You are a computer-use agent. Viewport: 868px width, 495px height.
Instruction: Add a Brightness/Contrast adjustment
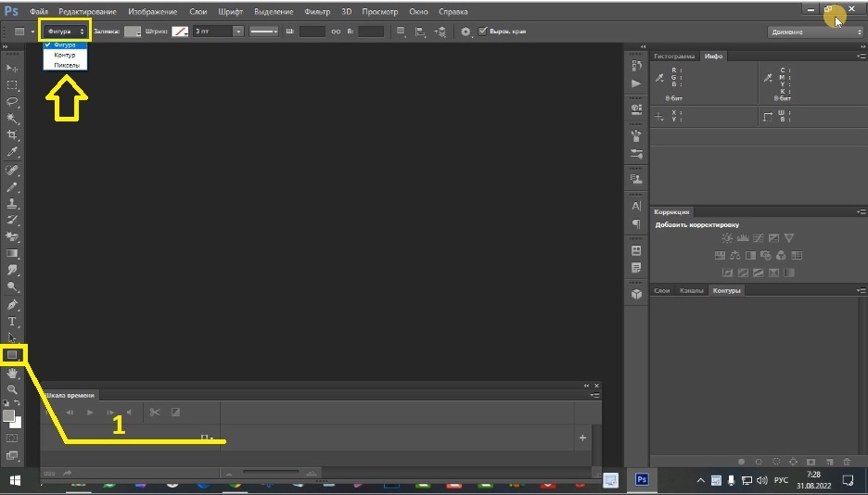pos(727,238)
